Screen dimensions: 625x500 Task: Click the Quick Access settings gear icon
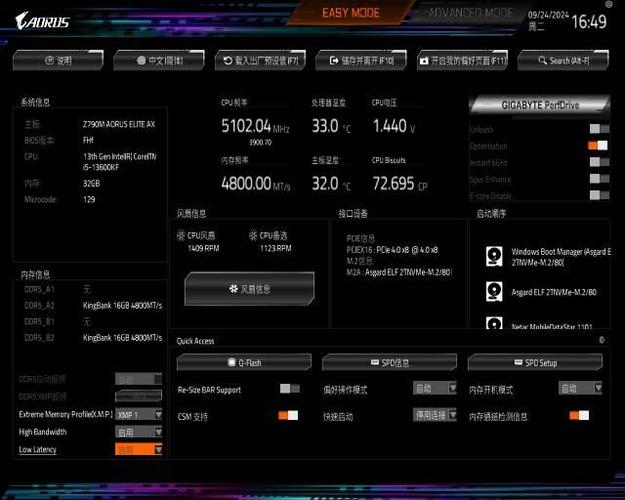pos(602,340)
